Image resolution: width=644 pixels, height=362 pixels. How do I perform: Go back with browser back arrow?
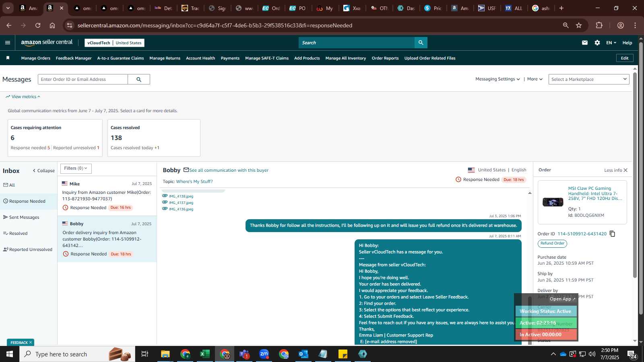coord(9,25)
